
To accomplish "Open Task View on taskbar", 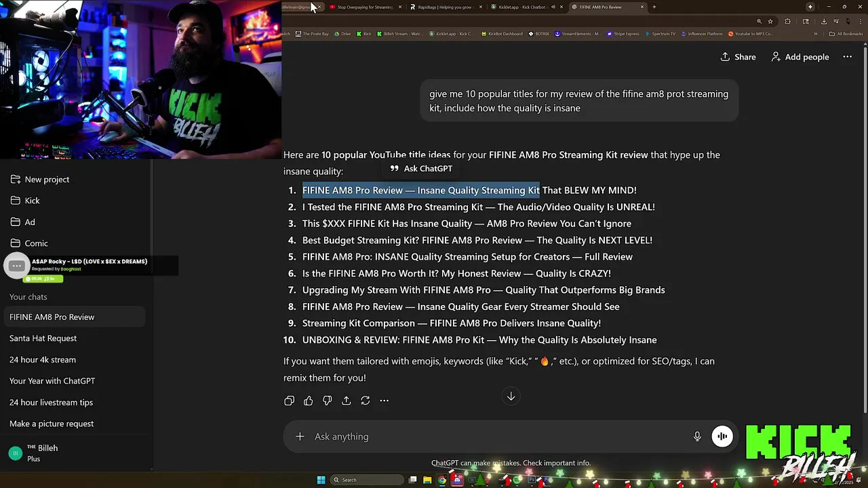I will tap(412, 480).
